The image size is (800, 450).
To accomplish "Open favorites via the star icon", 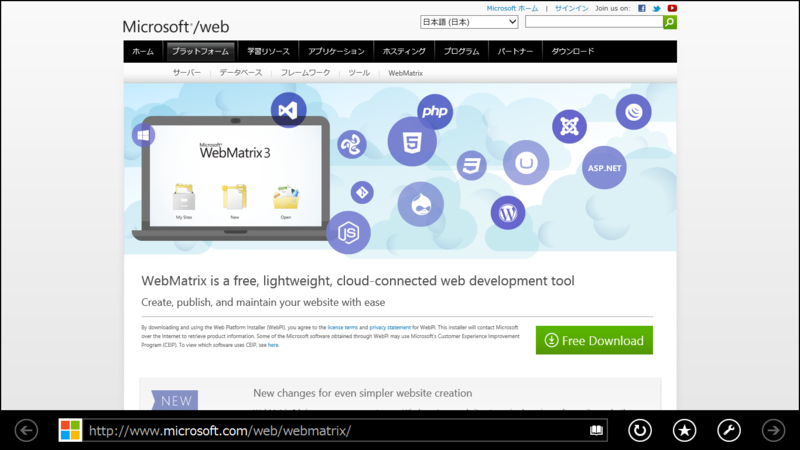I will (x=684, y=431).
